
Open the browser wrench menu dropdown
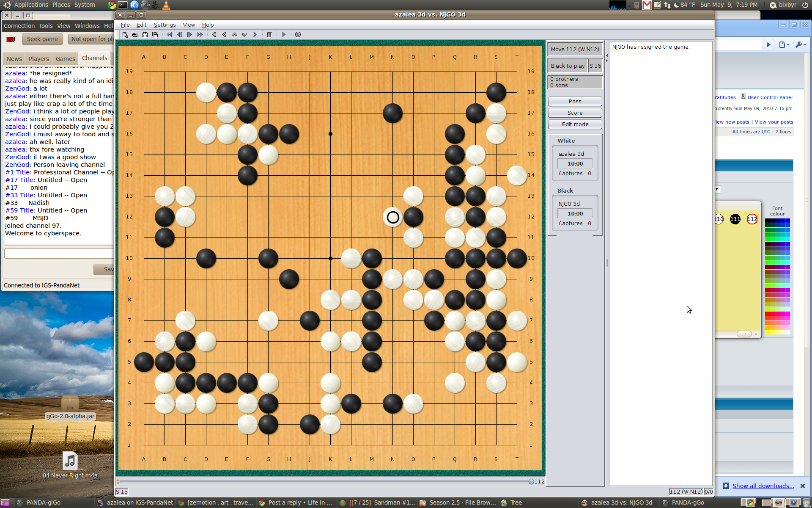pos(800,44)
